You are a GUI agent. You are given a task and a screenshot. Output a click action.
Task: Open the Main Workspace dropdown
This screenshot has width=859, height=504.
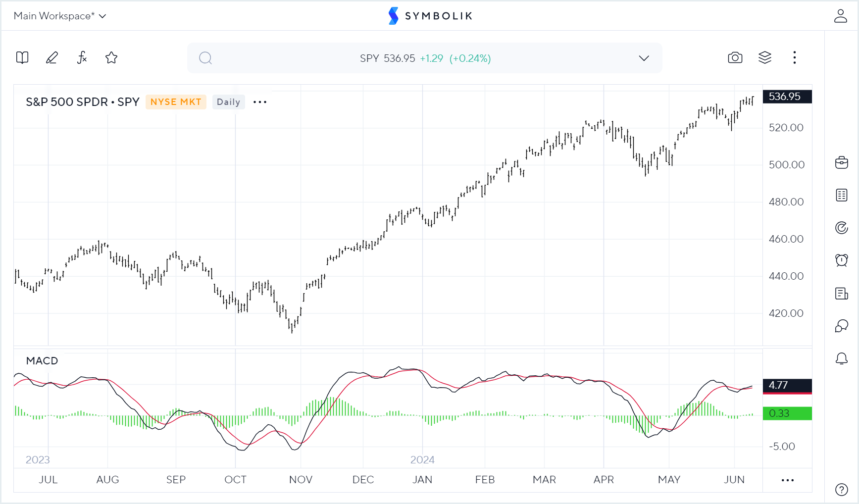point(60,16)
